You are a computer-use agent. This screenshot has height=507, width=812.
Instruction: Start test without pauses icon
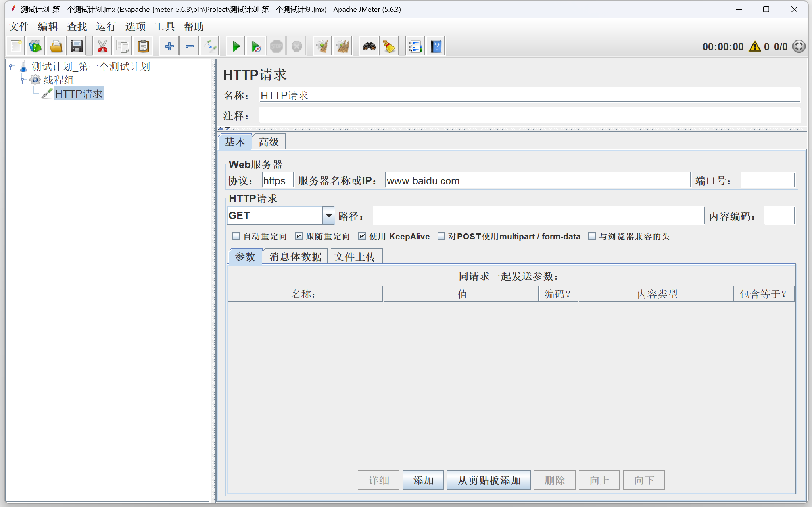[256, 46]
